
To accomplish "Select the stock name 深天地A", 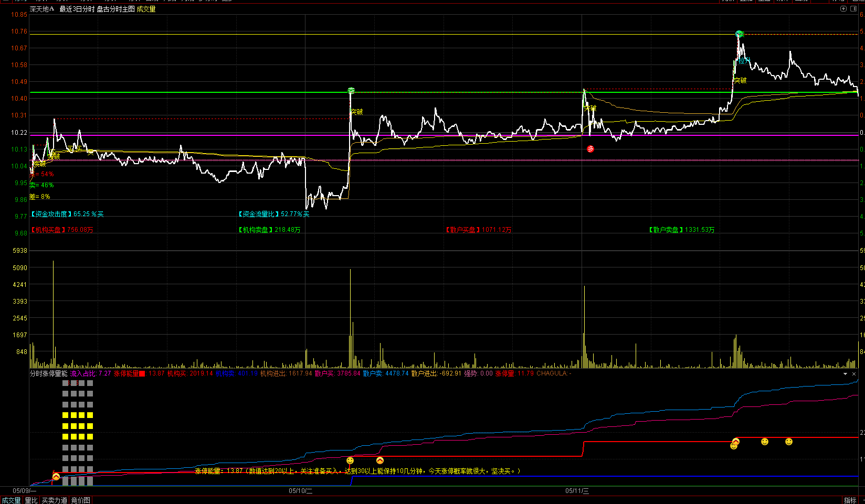I will point(42,9).
